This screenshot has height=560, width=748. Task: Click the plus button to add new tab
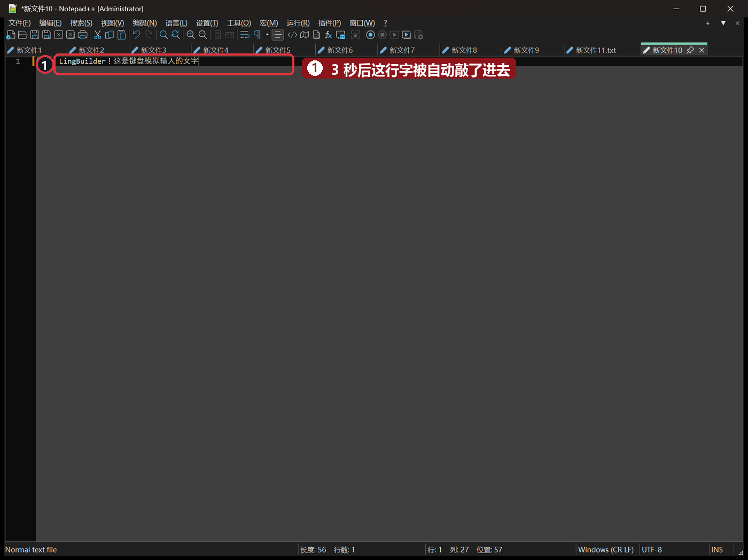tap(708, 23)
